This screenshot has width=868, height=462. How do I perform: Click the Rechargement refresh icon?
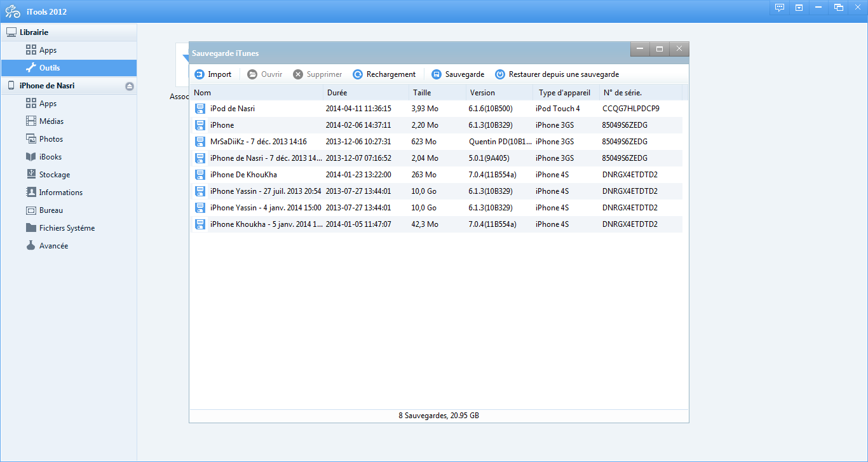358,74
